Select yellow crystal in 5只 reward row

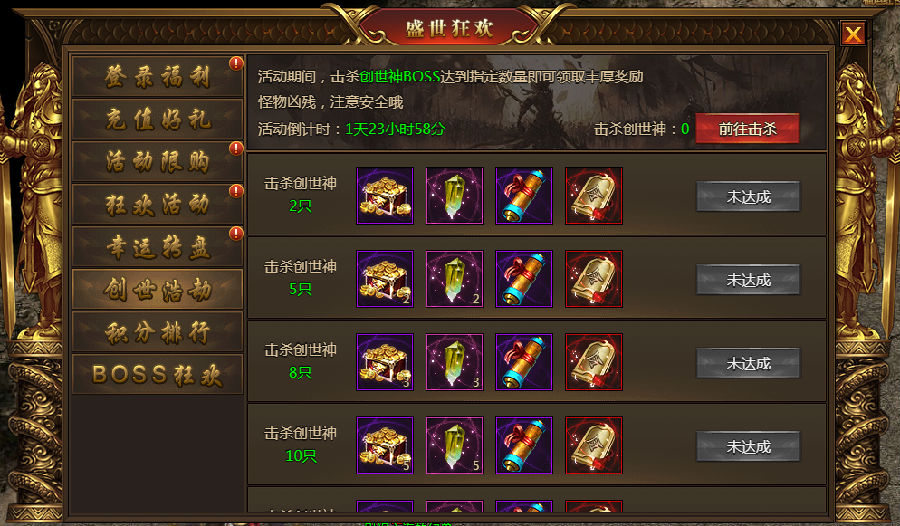tap(455, 279)
